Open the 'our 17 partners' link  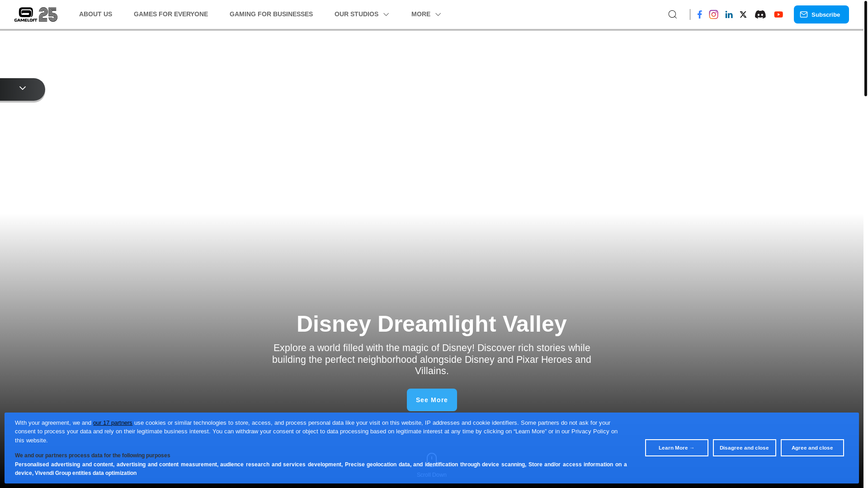[113, 423]
